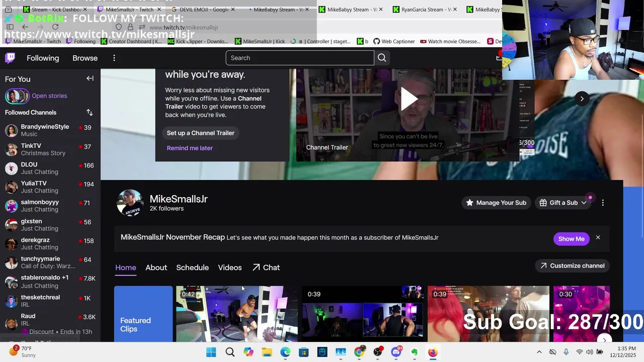Play the first 0:39 featured clip
This screenshot has width=644, height=362.
(x=363, y=314)
